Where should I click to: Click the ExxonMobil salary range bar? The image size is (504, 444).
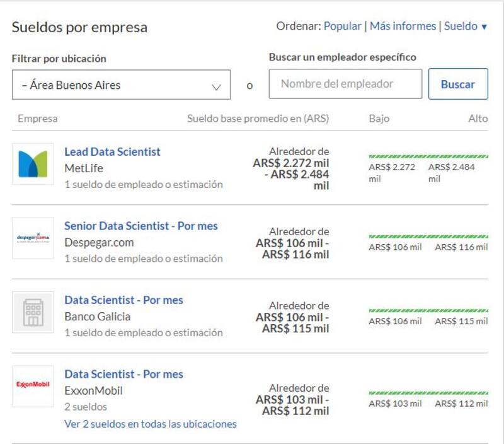tap(428, 393)
